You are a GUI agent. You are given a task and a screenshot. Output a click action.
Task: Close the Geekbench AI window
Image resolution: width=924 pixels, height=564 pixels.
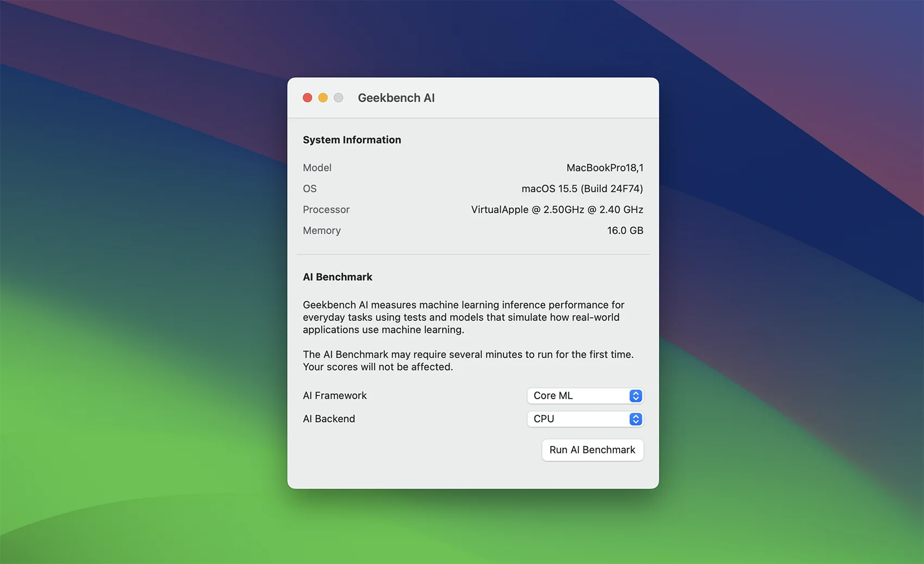[x=308, y=98]
